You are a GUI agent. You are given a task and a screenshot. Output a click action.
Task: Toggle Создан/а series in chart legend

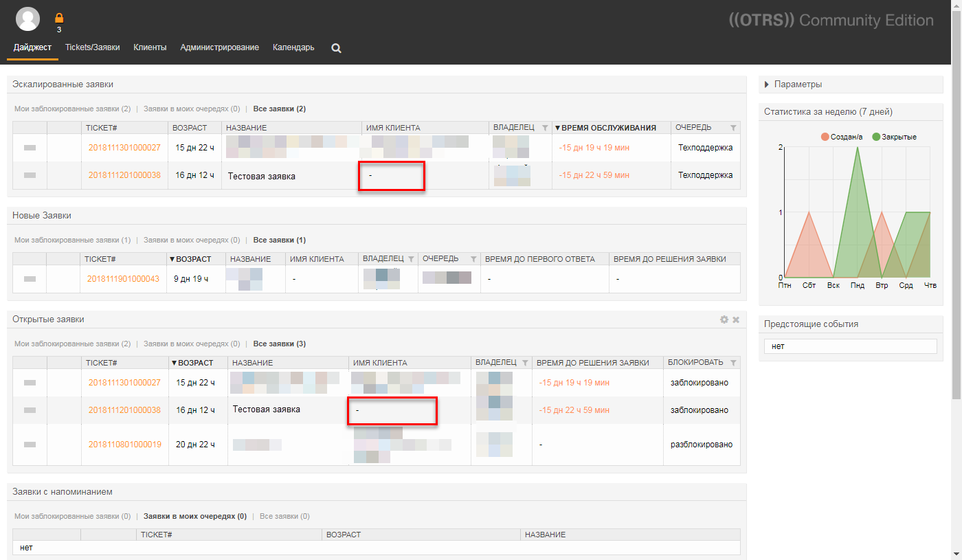841,137
